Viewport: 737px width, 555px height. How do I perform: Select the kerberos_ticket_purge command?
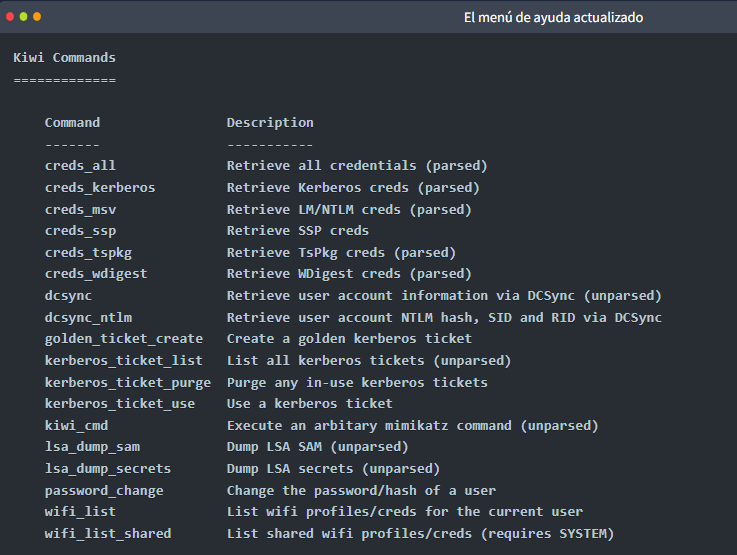[x=127, y=383]
